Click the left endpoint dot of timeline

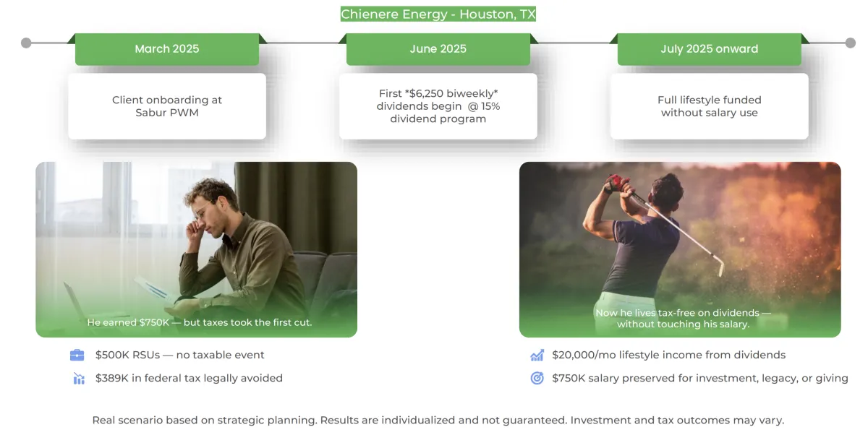tap(26, 43)
